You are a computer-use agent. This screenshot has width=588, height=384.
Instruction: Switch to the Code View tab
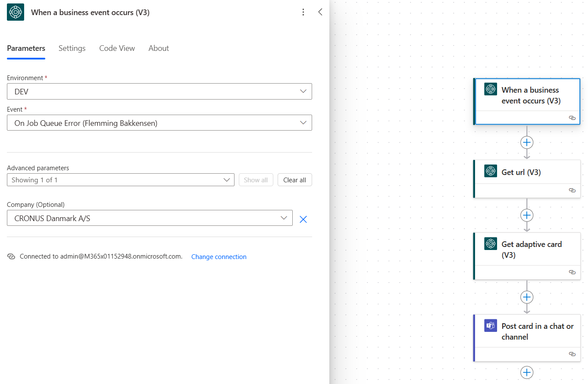117,48
